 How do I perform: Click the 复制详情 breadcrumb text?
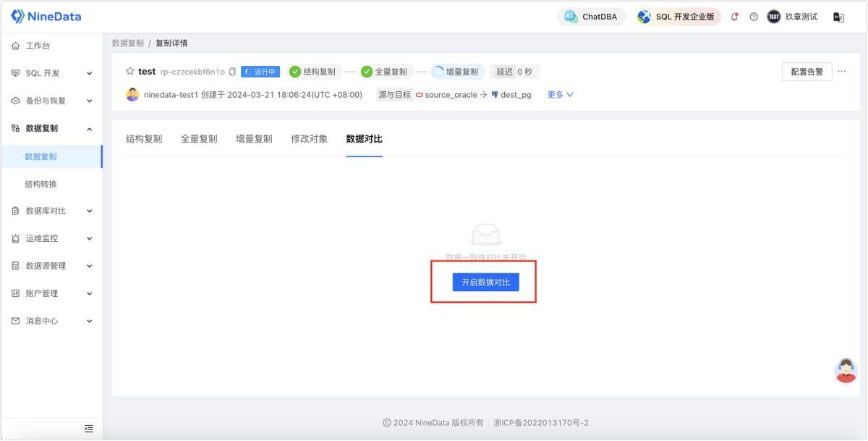click(x=171, y=43)
